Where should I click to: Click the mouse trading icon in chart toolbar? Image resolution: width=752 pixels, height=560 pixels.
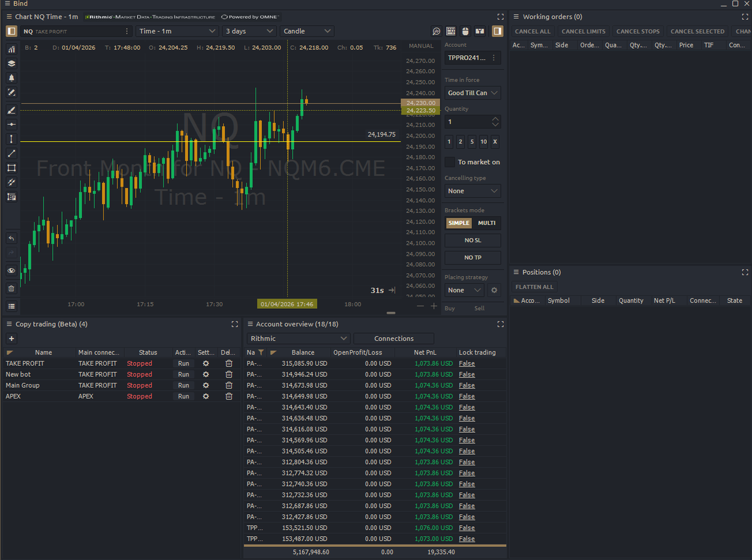(x=465, y=31)
